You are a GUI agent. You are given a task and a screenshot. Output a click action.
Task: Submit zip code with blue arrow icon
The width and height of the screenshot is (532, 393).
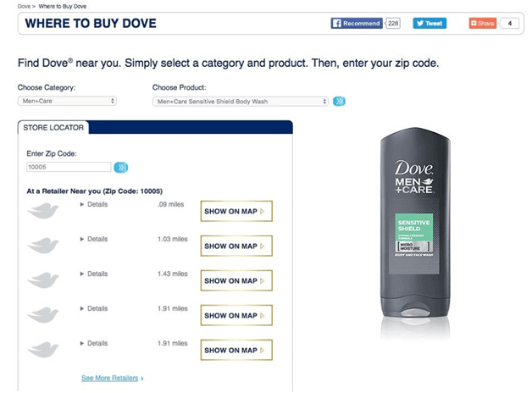tap(121, 168)
